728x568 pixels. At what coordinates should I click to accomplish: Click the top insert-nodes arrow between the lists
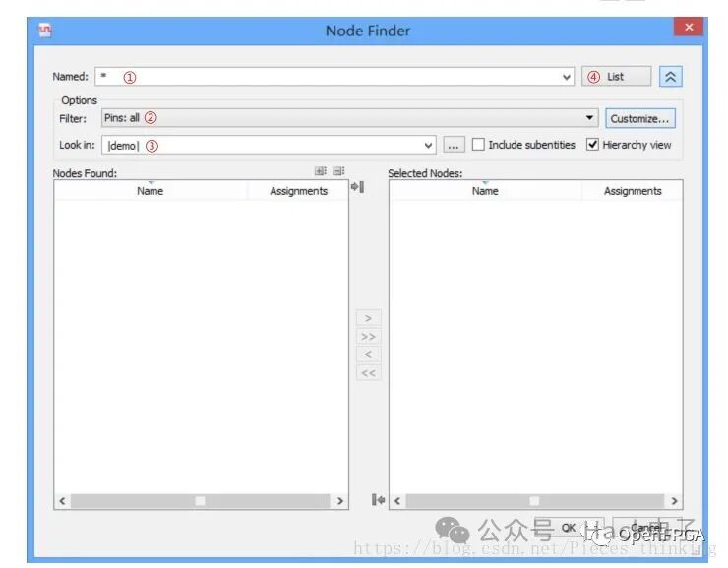coord(357,187)
